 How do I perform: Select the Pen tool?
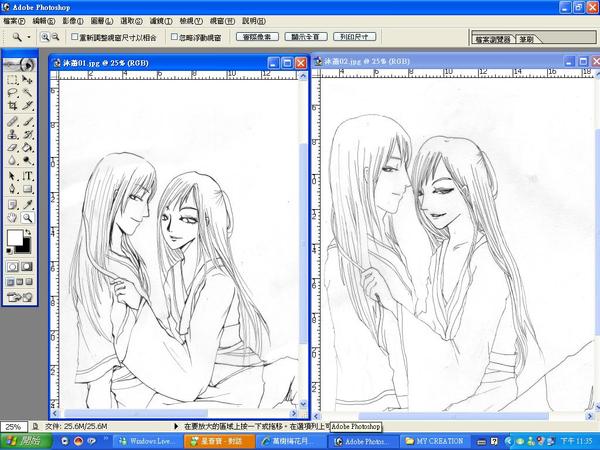(x=12, y=189)
